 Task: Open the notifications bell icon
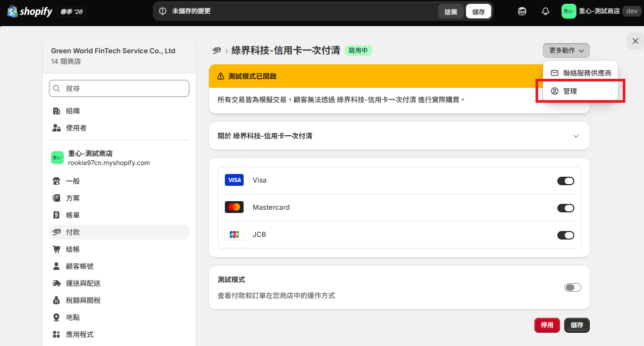tap(546, 11)
